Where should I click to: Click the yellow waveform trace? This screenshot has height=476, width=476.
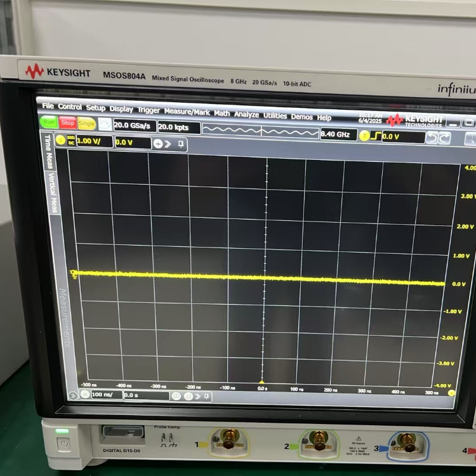pyautogui.click(x=261, y=278)
